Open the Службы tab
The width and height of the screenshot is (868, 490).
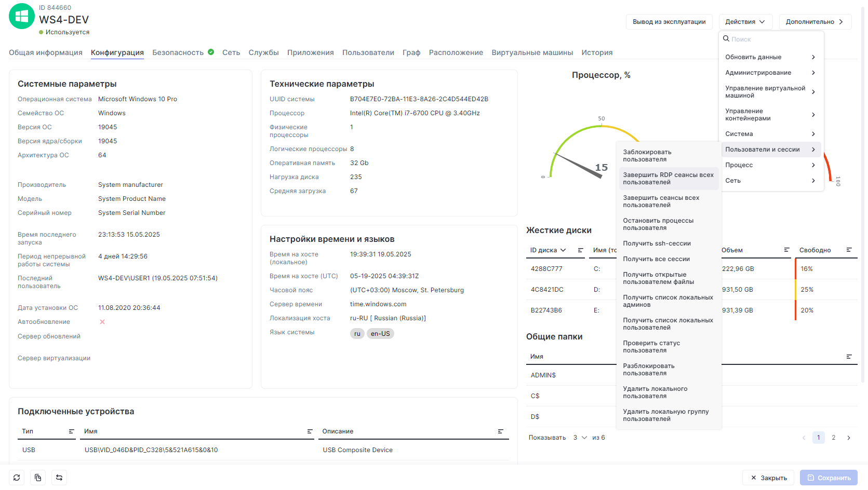(x=263, y=52)
